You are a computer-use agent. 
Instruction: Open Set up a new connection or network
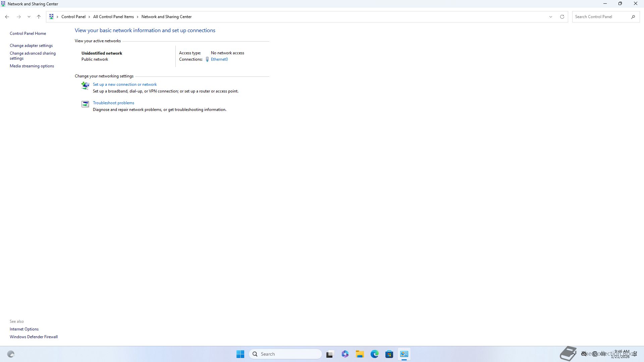124,84
